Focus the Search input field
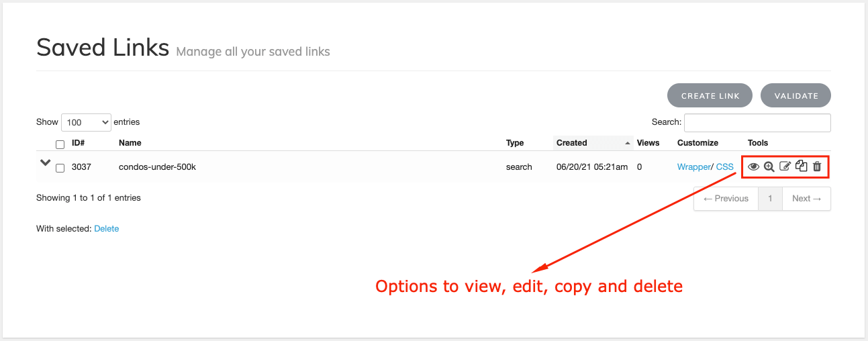The height and width of the screenshot is (341, 868). point(757,123)
